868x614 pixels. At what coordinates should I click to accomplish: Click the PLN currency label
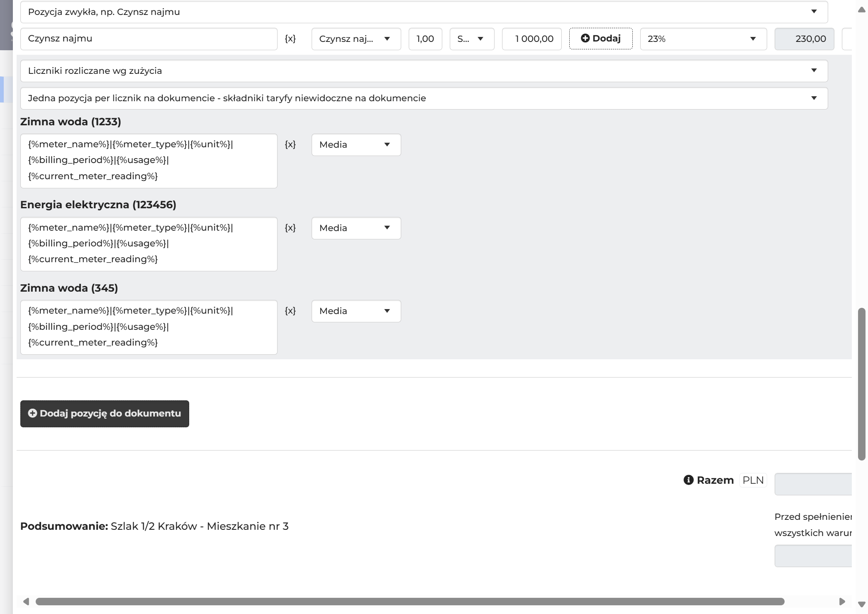click(x=753, y=480)
